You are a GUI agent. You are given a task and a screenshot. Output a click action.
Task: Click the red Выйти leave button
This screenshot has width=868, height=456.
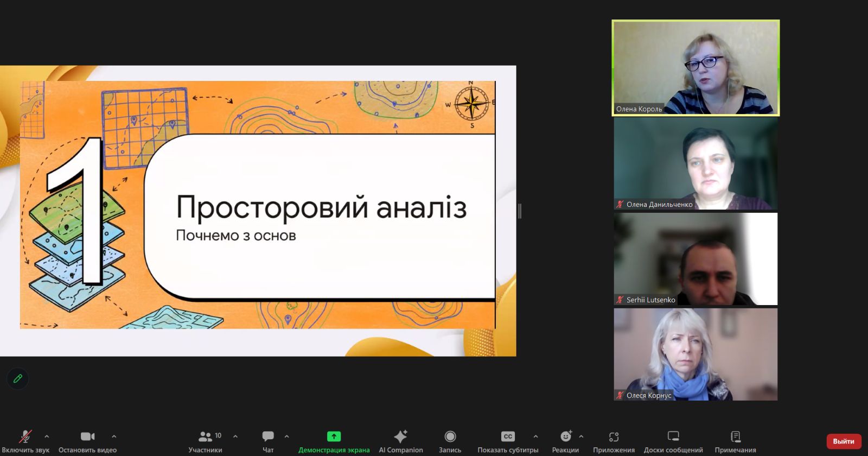pos(843,441)
